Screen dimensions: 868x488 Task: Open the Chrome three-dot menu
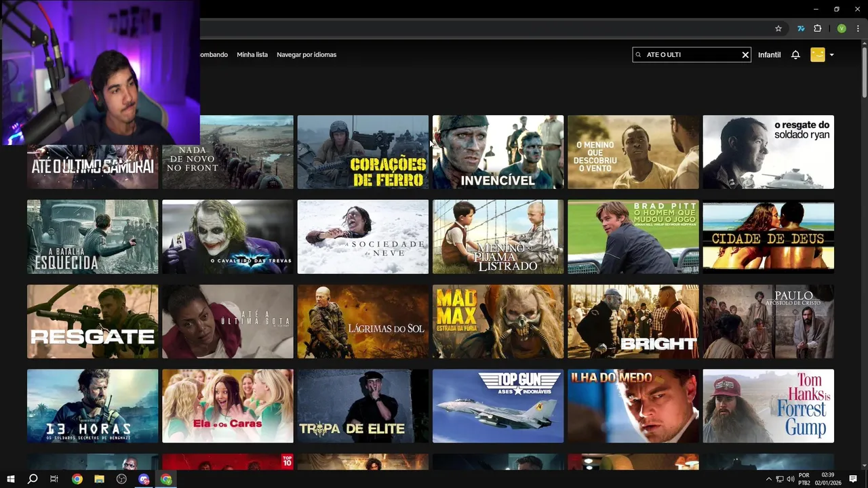(x=858, y=28)
